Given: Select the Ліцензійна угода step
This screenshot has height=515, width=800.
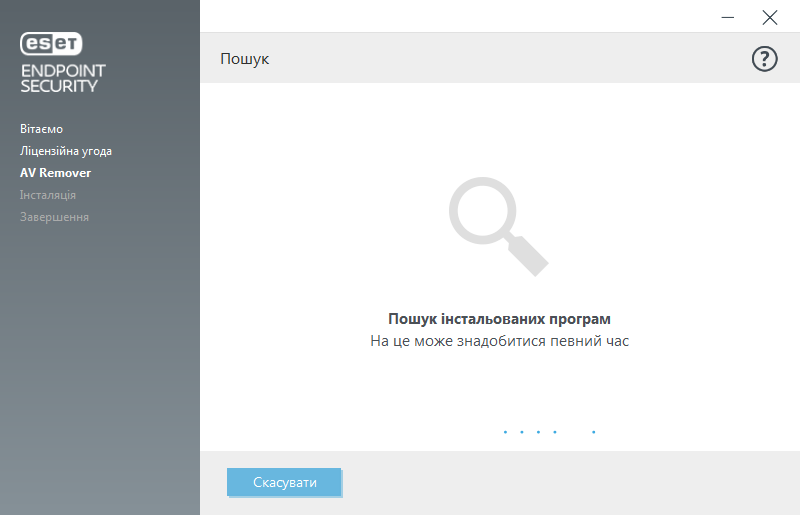Looking at the screenshot, I should tap(66, 151).
